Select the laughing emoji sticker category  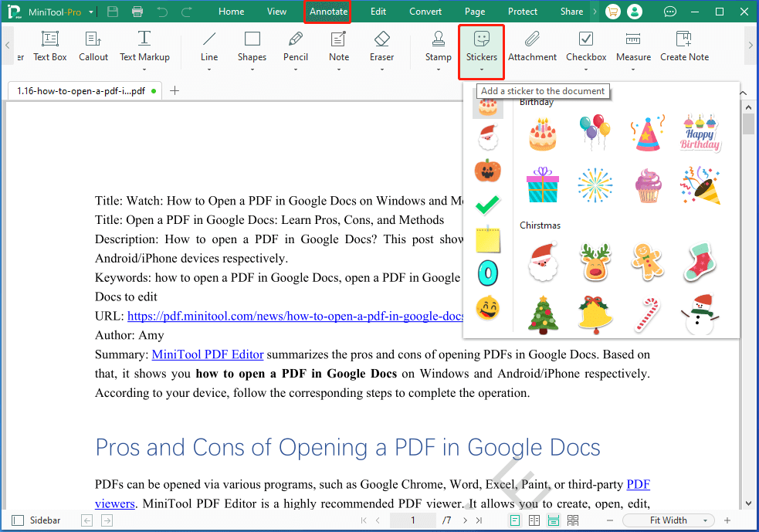point(488,308)
